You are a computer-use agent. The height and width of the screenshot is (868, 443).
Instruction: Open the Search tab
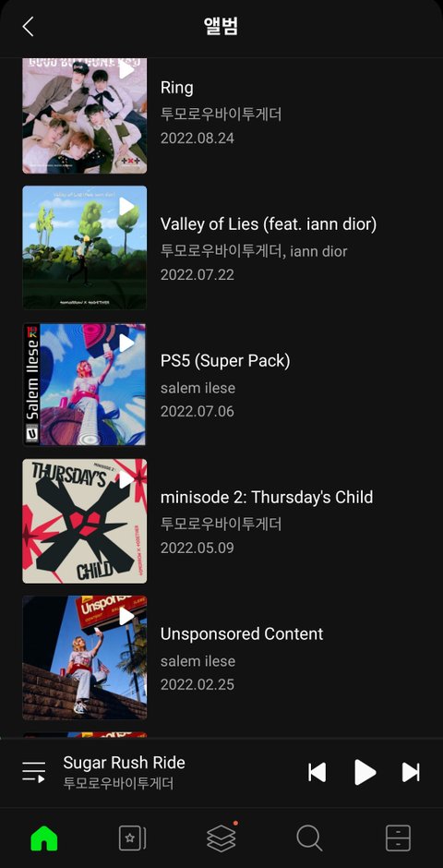pyautogui.click(x=309, y=838)
